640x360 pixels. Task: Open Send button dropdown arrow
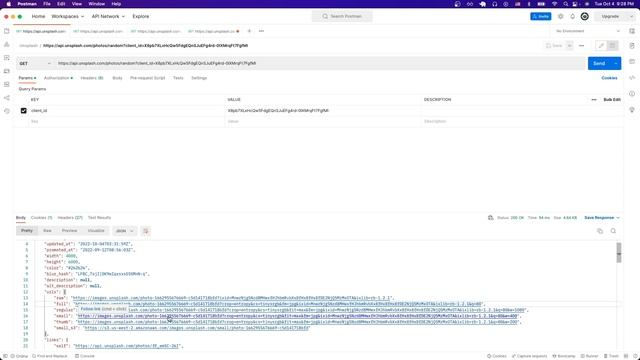click(616, 63)
